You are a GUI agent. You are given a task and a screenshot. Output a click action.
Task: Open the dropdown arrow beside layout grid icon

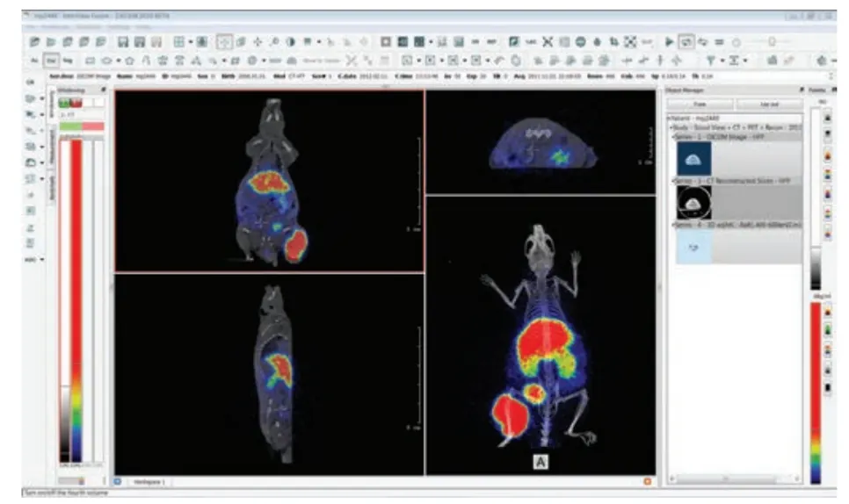[190, 42]
